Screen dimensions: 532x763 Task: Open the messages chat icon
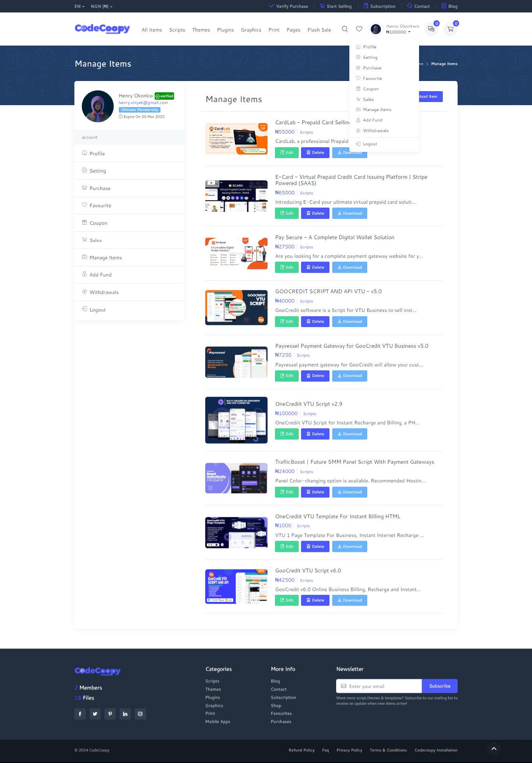point(431,29)
